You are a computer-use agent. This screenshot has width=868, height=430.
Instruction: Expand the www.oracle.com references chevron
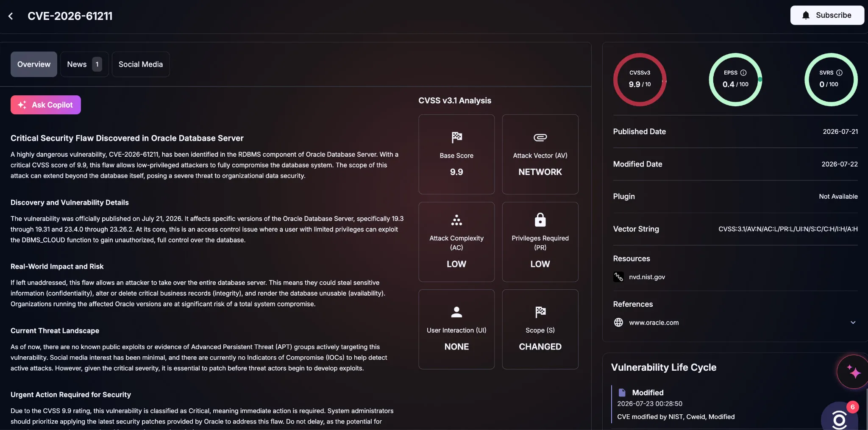tap(853, 322)
